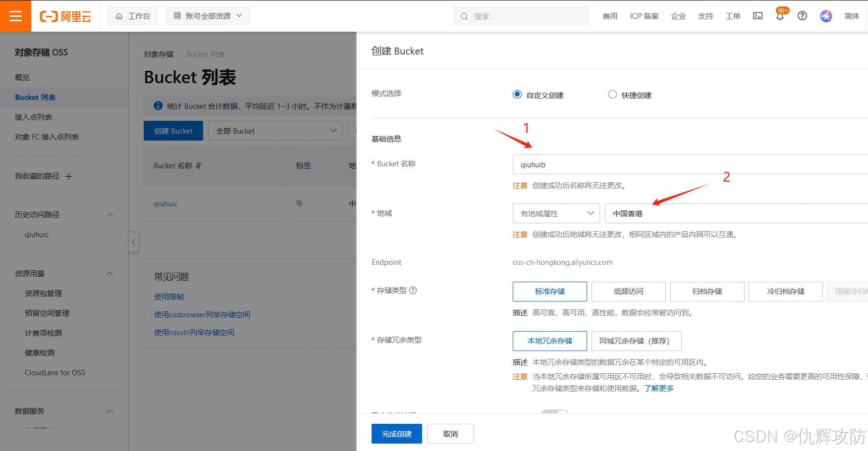Select the quick creation mode radio
The image size is (868, 451).
pyautogui.click(x=612, y=95)
